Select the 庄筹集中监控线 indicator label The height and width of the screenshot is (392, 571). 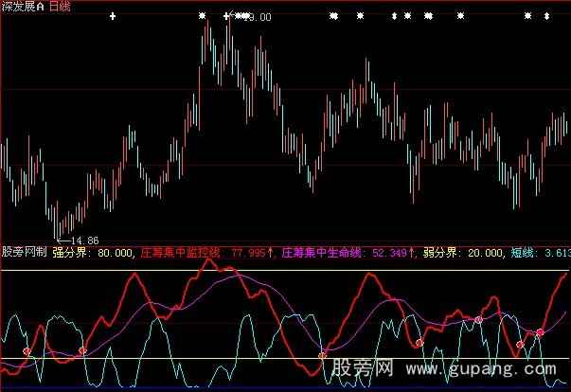click(x=180, y=252)
